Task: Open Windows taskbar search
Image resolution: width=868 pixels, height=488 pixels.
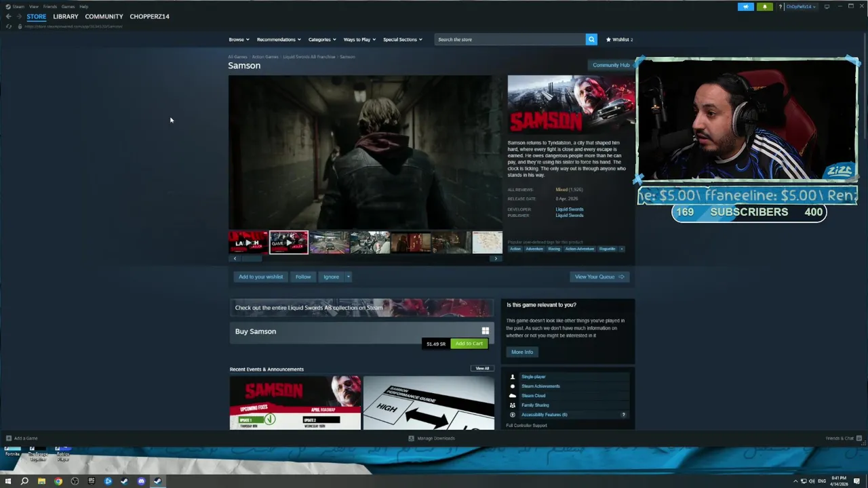Action: [x=24, y=481]
